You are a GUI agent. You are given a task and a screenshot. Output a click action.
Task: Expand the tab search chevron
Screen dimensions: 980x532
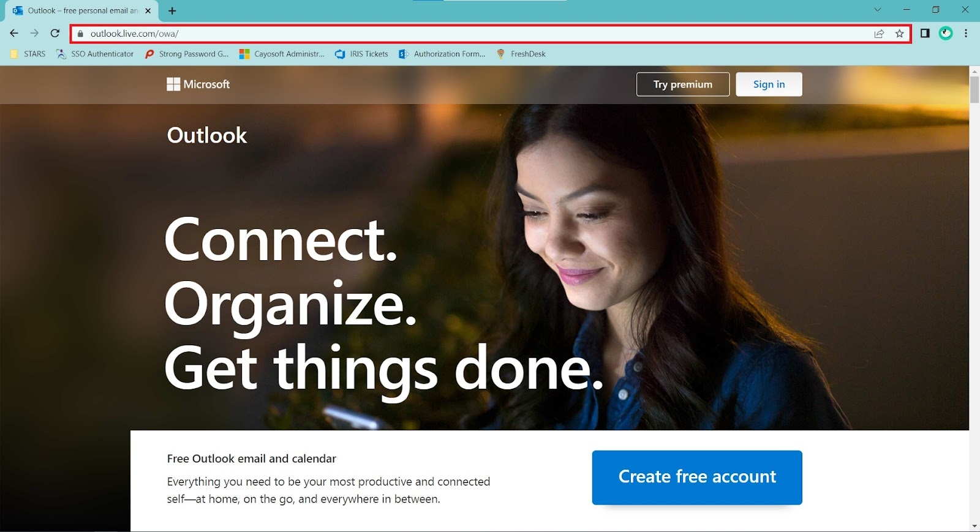(877, 9)
